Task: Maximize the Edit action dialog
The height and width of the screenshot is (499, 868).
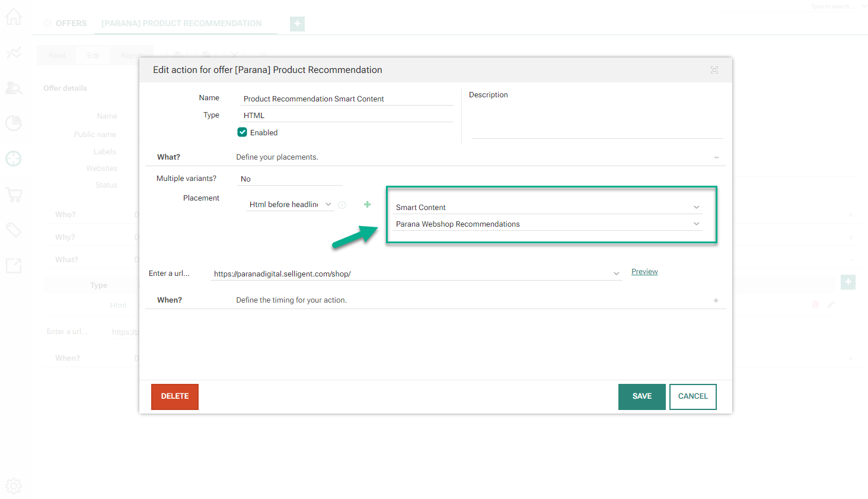Action: pyautogui.click(x=714, y=70)
